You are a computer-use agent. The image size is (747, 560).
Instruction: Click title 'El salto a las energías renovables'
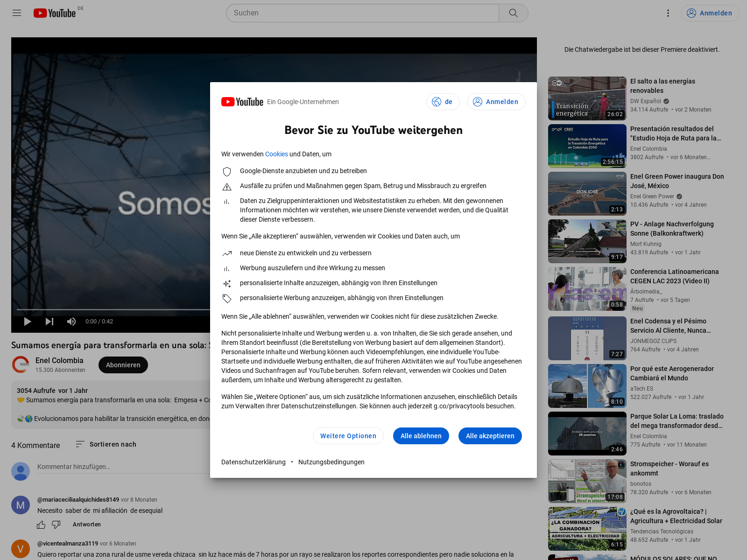tap(662, 86)
